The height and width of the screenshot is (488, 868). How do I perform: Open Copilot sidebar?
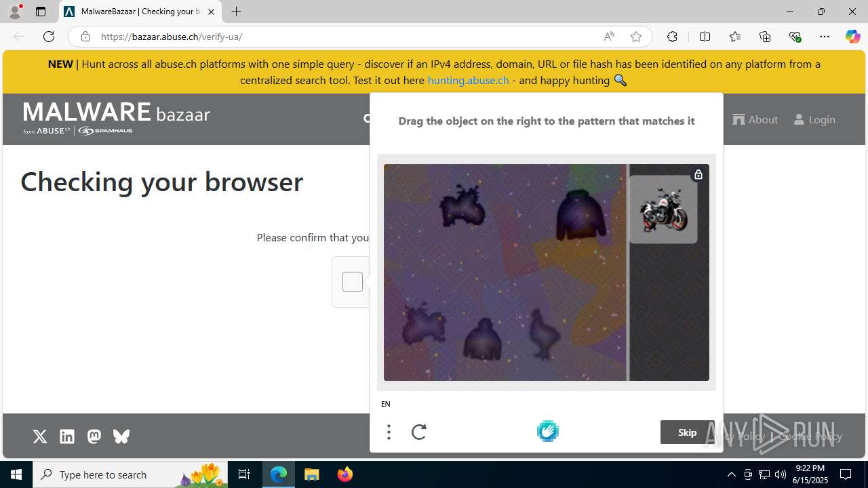(852, 37)
